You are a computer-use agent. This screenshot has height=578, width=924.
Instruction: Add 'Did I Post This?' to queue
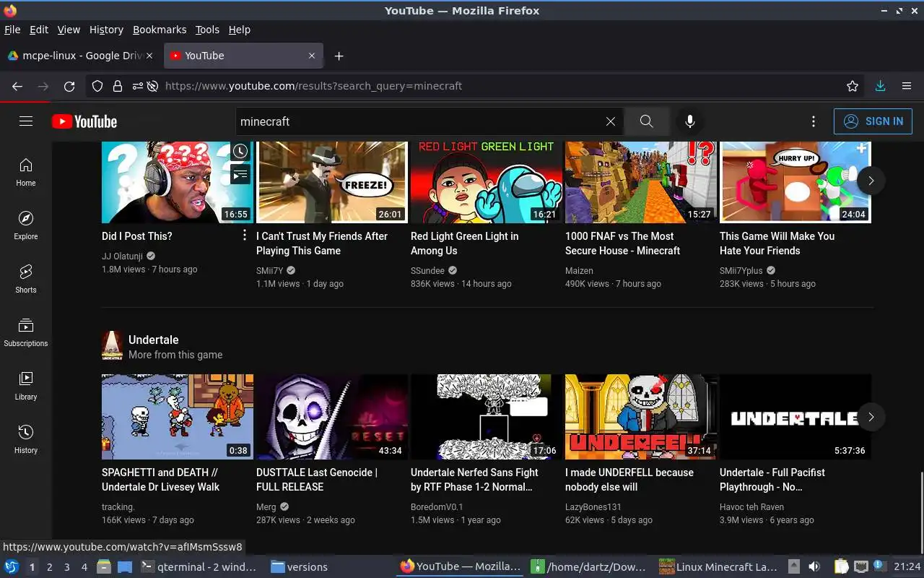click(240, 174)
